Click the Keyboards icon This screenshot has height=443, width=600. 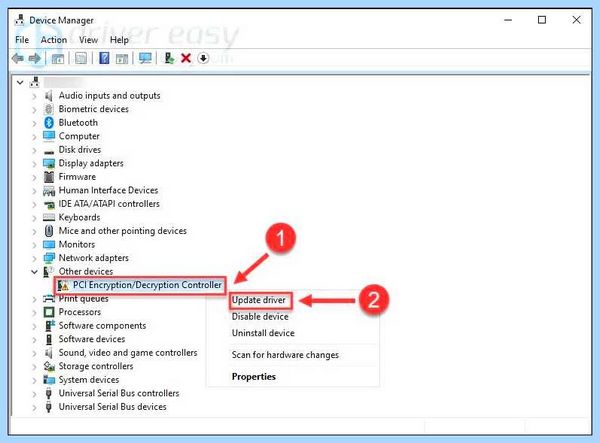pyautogui.click(x=49, y=217)
